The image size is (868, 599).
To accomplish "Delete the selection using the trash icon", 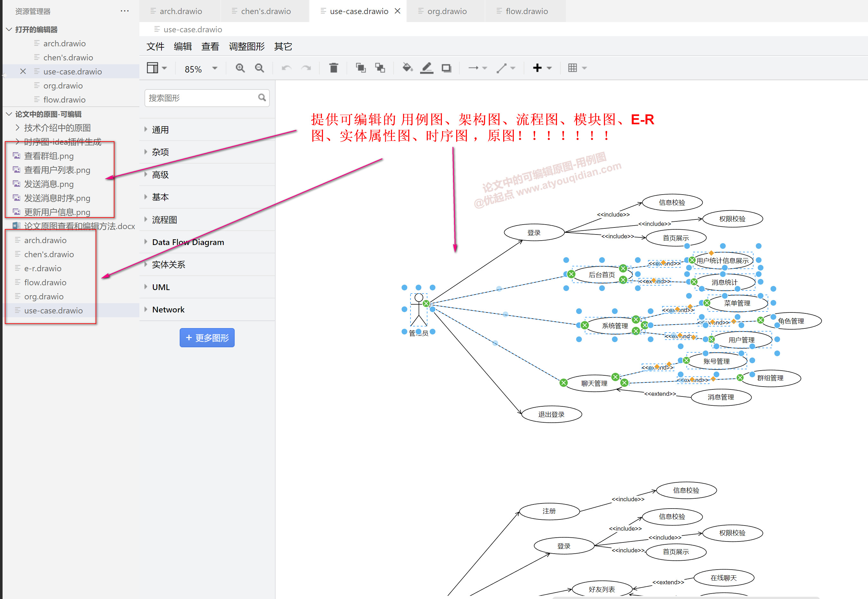I will [333, 68].
